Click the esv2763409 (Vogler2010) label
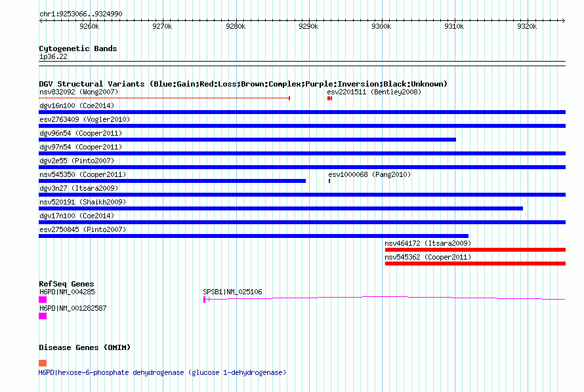584x392 pixels. 85,119
